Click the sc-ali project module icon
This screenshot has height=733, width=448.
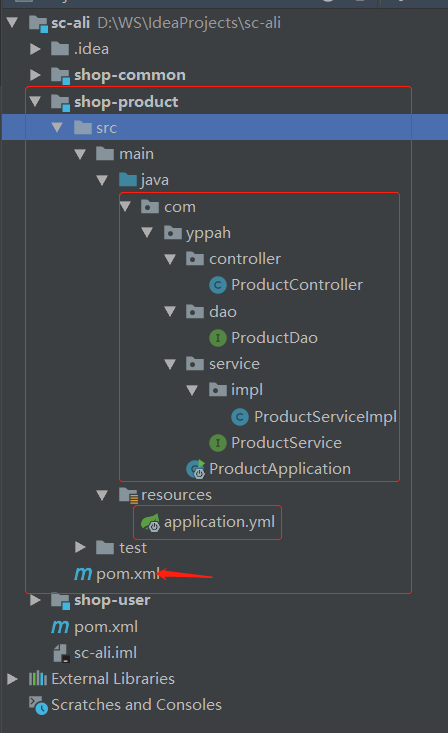tap(38, 23)
